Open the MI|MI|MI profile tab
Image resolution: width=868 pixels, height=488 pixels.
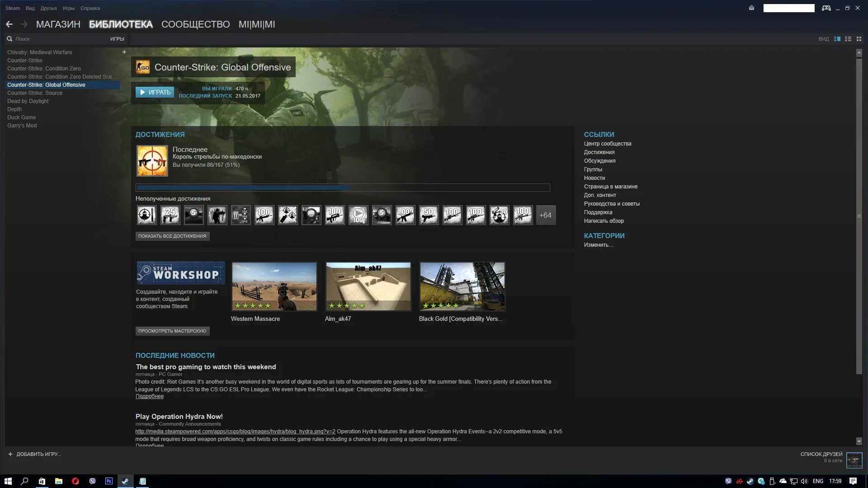click(257, 24)
